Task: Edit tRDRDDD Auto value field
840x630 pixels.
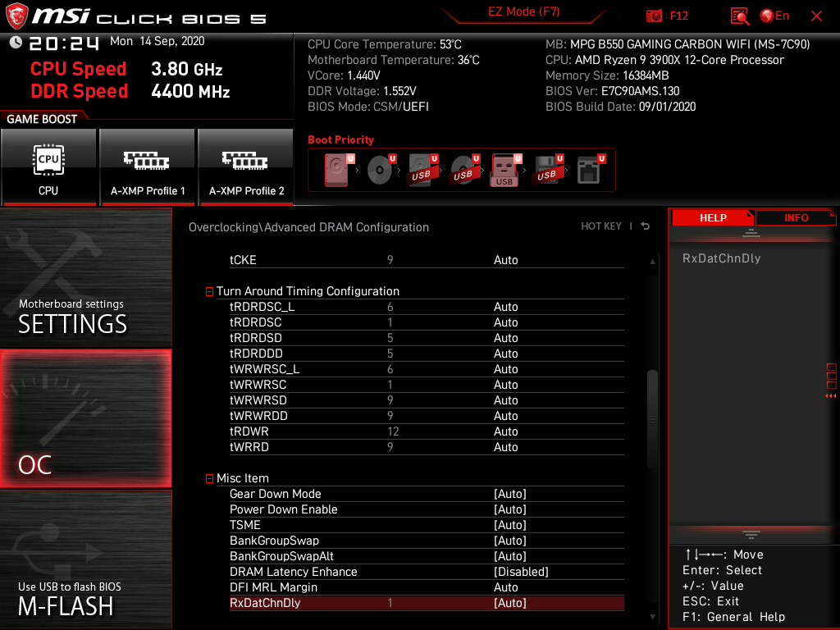Action: click(x=505, y=353)
